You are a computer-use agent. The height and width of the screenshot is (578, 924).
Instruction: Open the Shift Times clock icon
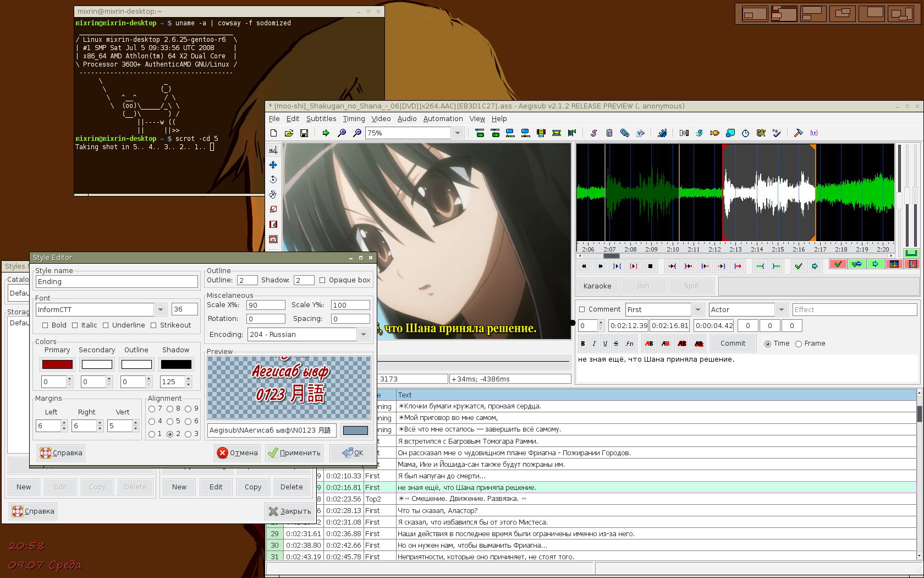[745, 133]
